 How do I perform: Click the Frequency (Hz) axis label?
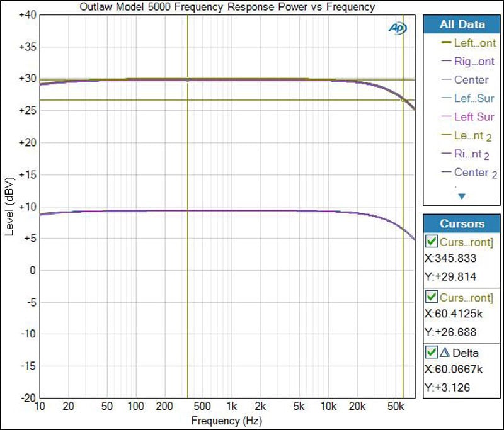226,420
